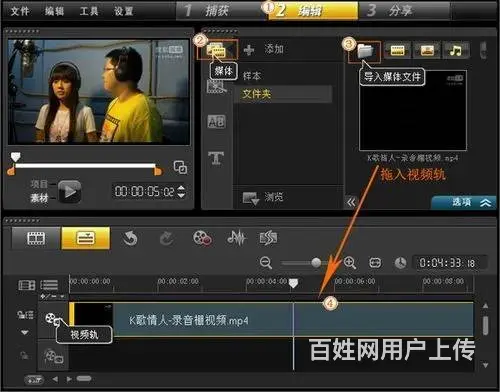Click the 00:00:02:00 ruler mark
The height and width of the screenshot is (392, 500).
coord(178,282)
